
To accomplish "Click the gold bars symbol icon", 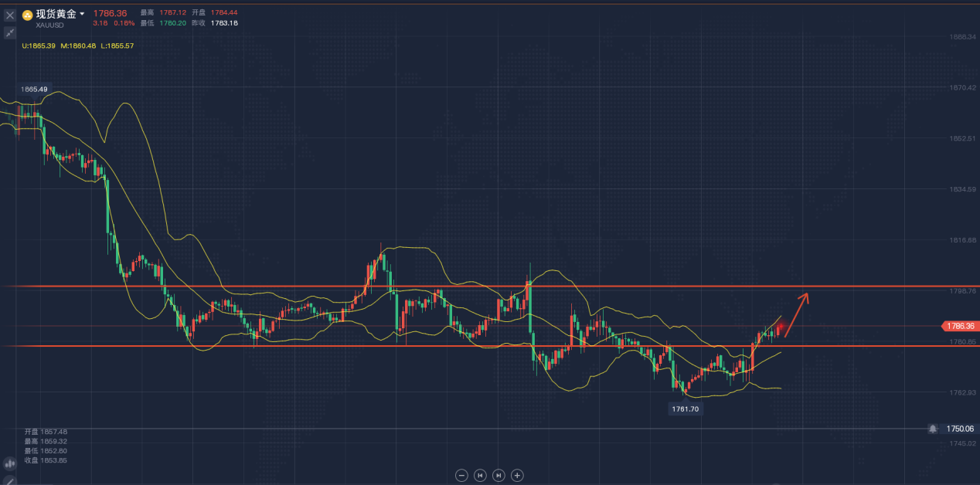I will [27, 15].
